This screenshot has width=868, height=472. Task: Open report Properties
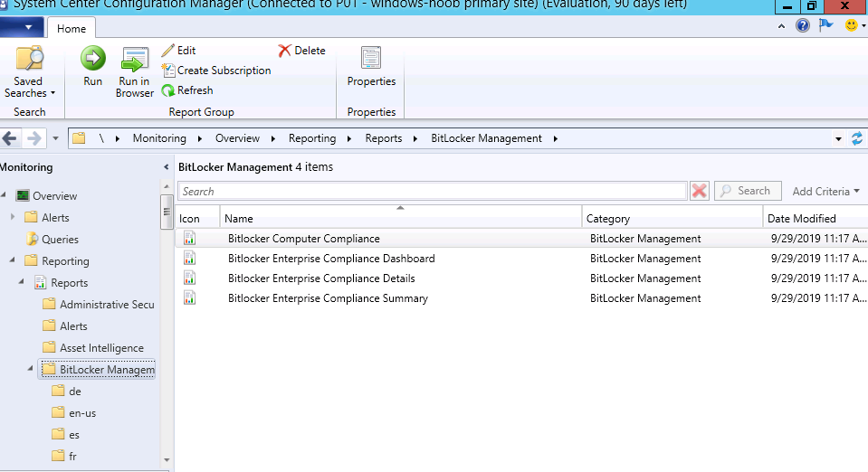coord(371,66)
